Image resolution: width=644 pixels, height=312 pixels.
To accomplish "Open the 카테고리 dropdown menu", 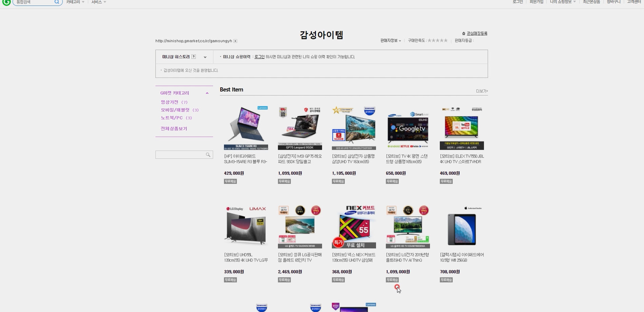I will 75,2.
